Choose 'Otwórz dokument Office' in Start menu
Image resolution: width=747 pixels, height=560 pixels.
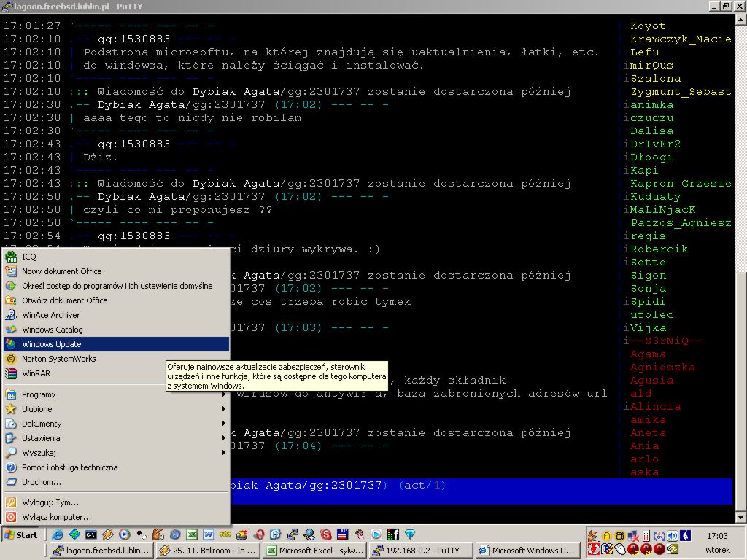click(x=116, y=300)
